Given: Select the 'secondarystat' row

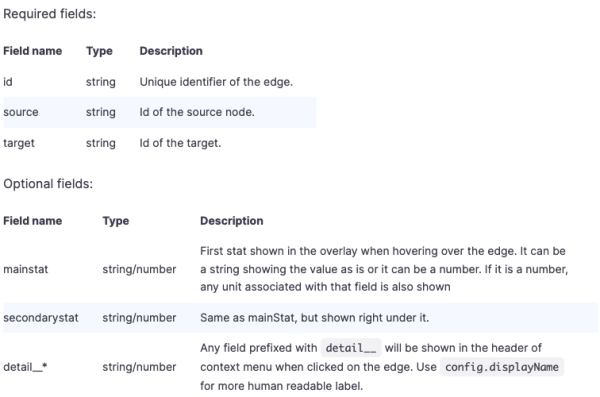Looking at the screenshot, I should point(300,318).
